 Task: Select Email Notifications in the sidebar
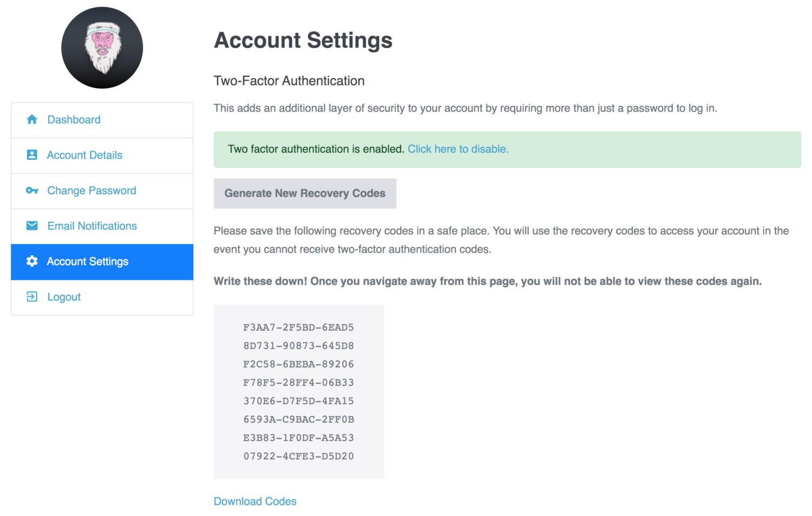tap(102, 227)
